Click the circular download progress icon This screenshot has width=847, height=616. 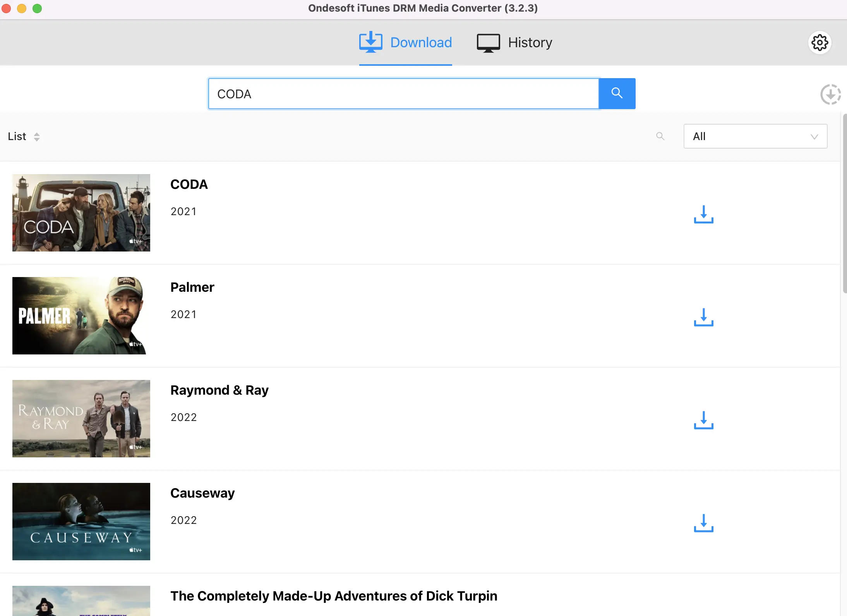[x=830, y=93]
